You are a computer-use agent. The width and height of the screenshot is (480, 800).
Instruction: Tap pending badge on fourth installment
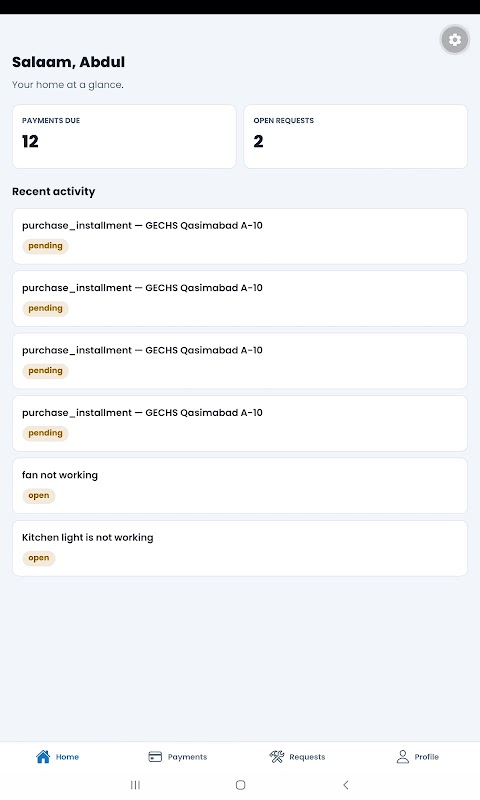click(45, 433)
